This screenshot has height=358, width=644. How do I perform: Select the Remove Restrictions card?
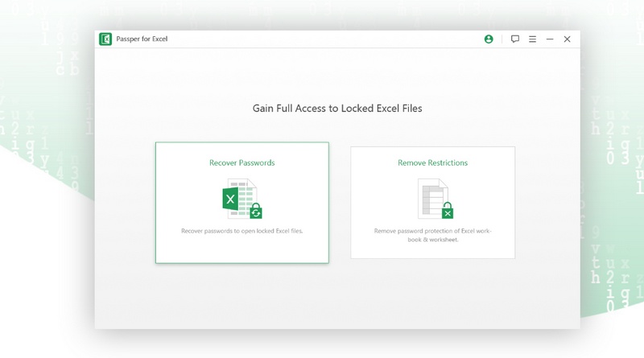click(432, 203)
